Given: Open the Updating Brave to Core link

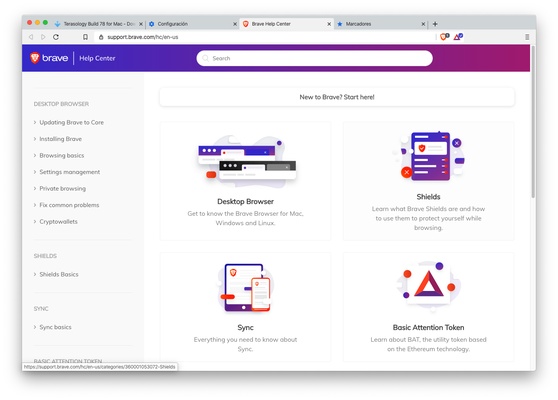Looking at the screenshot, I should [x=72, y=122].
